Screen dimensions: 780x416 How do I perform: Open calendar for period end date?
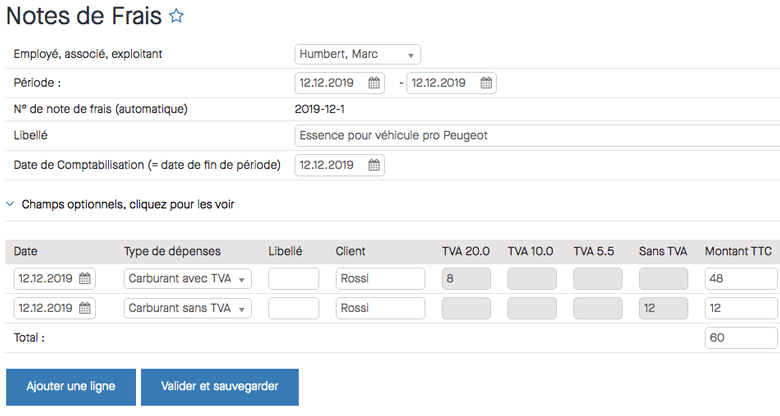(x=486, y=83)
